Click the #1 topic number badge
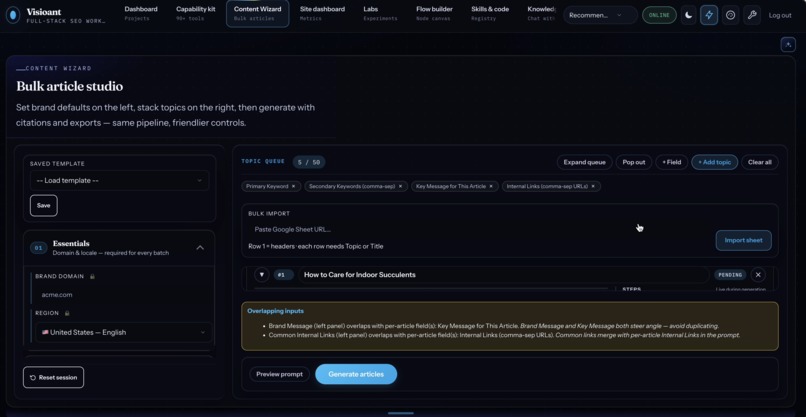 (283, 275)
